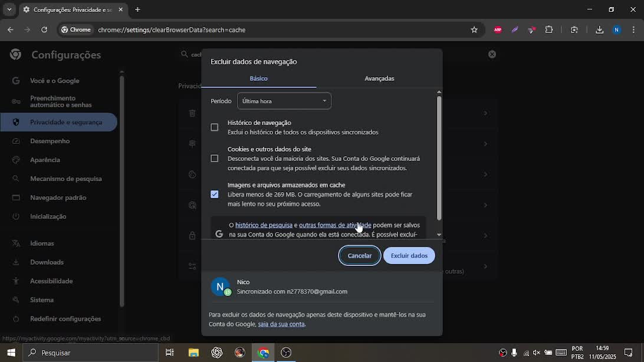This screenshot has width=644, height=362.
Task: Open Desempenho settings section
Action: (x=59, y=141)
